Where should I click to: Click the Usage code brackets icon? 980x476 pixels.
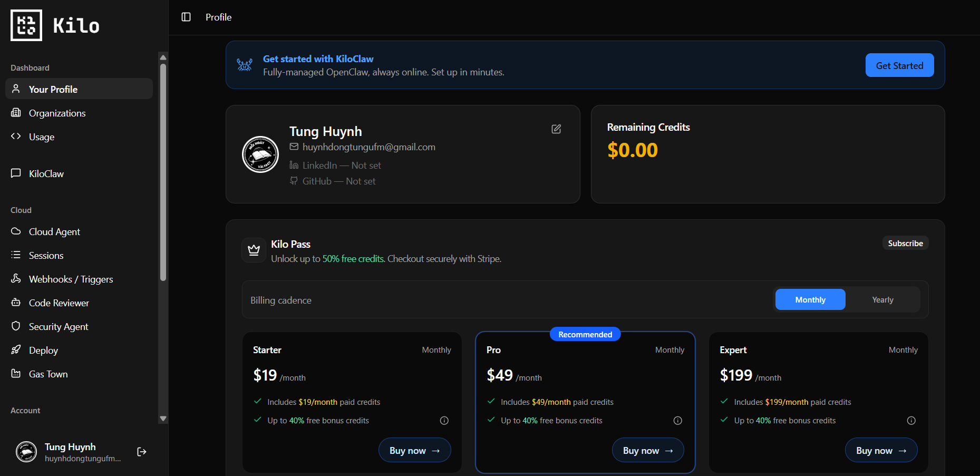16,136
